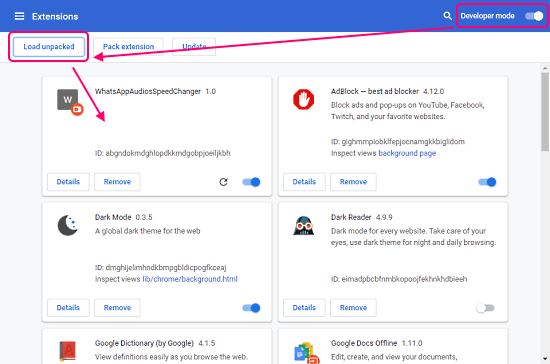
Task: Click the AdBlock ID gighmmpiobklfepjocnamgkkbiglidom
Action: 398,142
